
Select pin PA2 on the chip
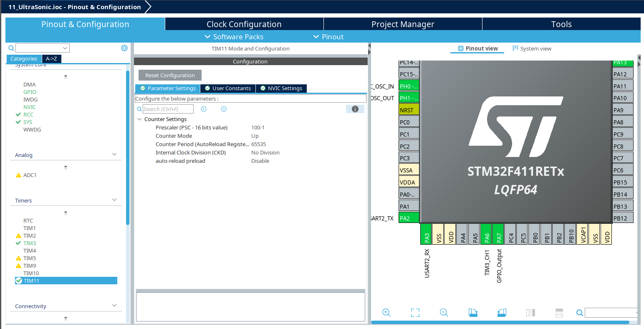click(x=409, y=218)
